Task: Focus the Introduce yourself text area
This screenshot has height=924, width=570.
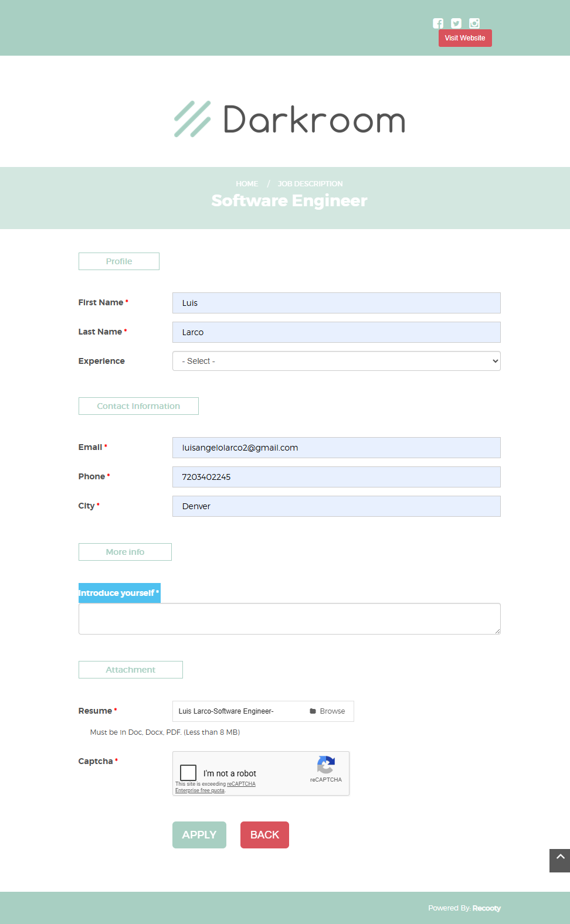Action: [289, 619]
